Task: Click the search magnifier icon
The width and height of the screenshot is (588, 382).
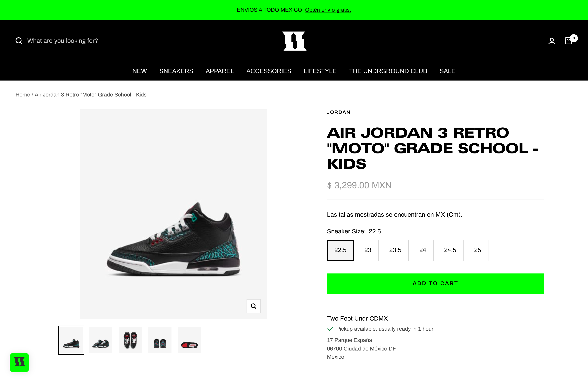Action: 19,41
